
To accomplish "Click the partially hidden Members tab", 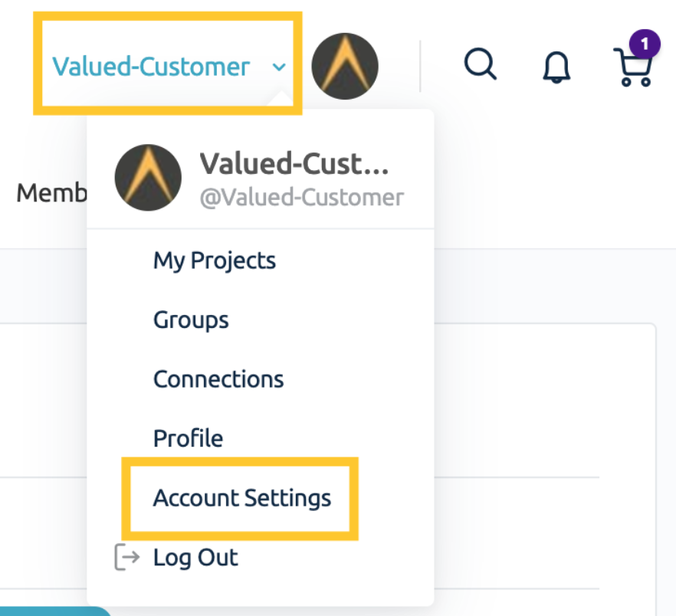I will point(51,192).
